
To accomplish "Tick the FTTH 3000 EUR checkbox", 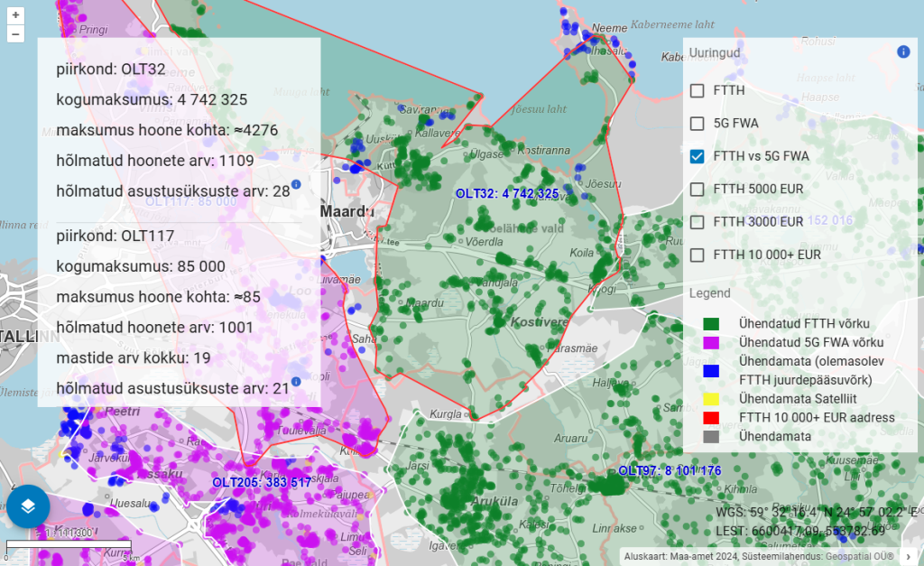I will (x=698, y=222).
